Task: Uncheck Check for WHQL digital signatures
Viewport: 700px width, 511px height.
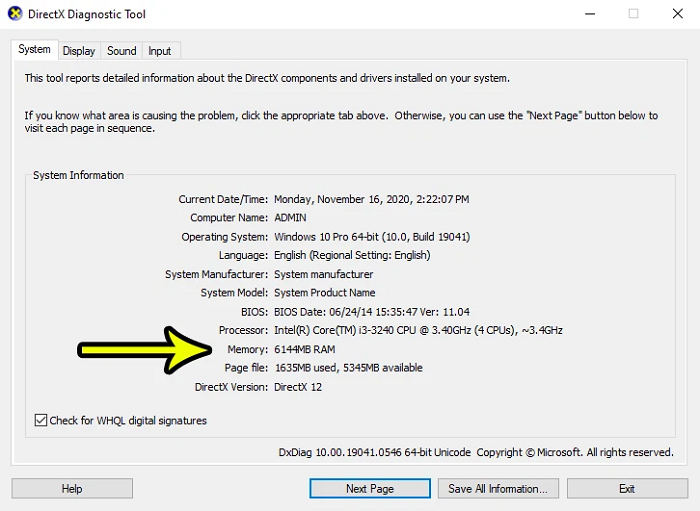Action: pos(41,421)
